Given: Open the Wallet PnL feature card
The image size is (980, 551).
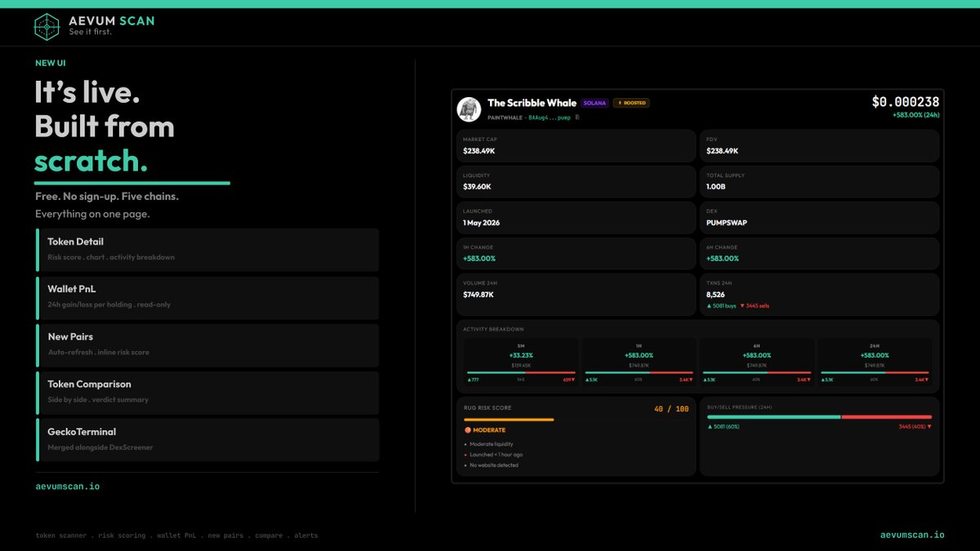Looking at the screenshot, I should (x=207, y=297).
